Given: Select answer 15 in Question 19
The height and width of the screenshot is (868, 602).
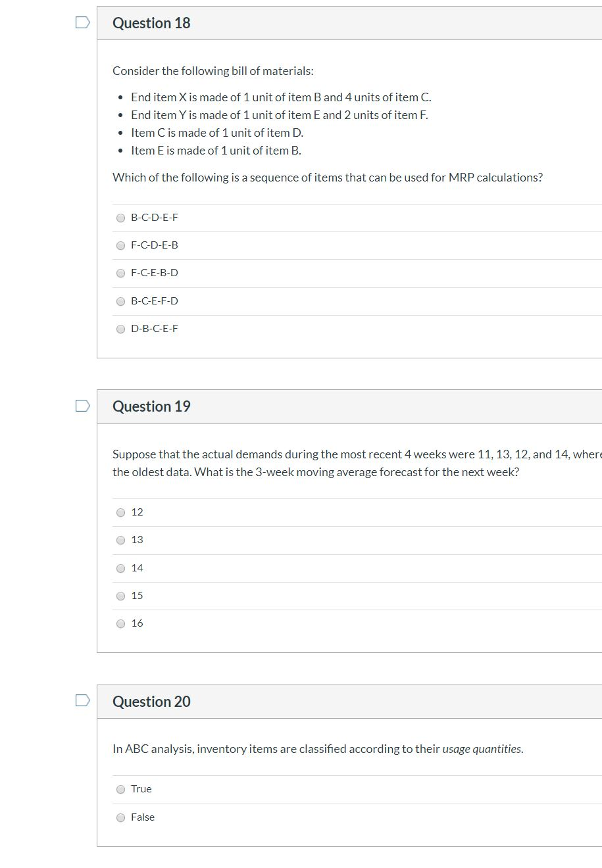Looking at the screenshot, I should tap(120, 595).
